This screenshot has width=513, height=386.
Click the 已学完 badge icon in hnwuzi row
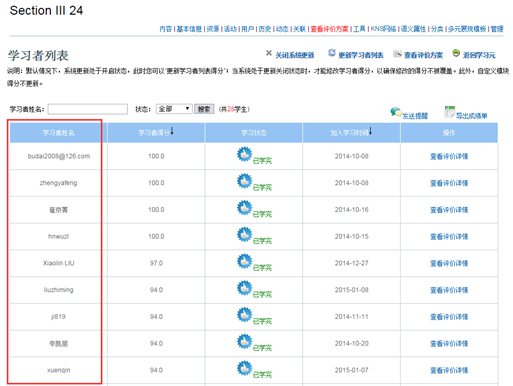tap(244, 234)
